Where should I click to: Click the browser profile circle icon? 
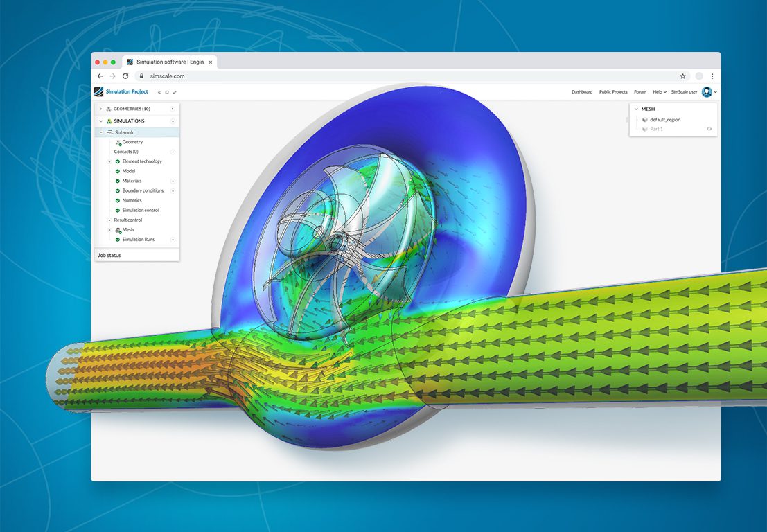coord(699,76)
